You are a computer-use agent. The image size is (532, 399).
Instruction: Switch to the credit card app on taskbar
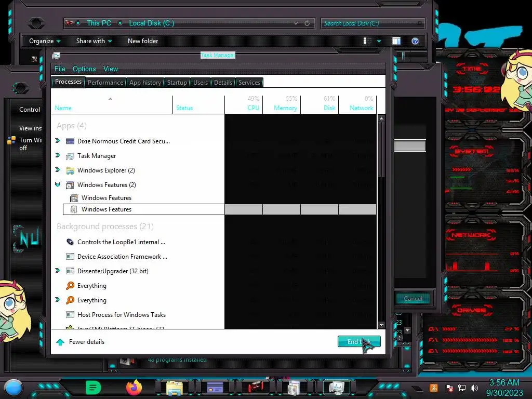pyautogui.click(x=215, y=388)
